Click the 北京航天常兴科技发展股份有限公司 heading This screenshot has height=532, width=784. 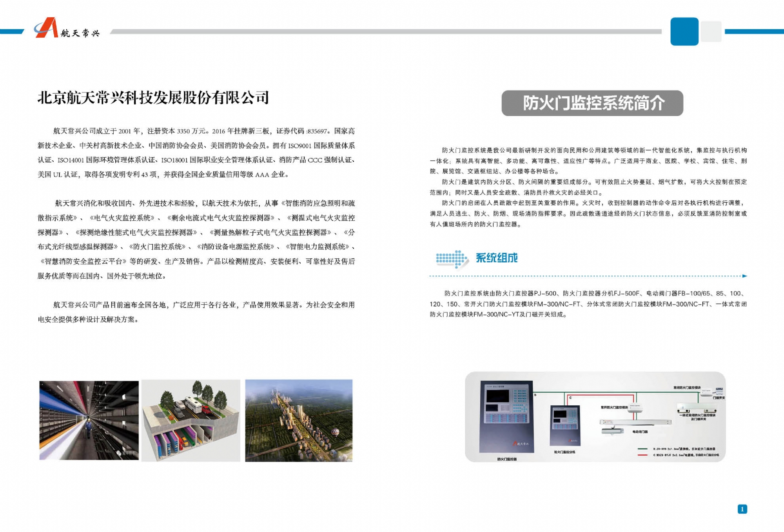pos(153,98)
